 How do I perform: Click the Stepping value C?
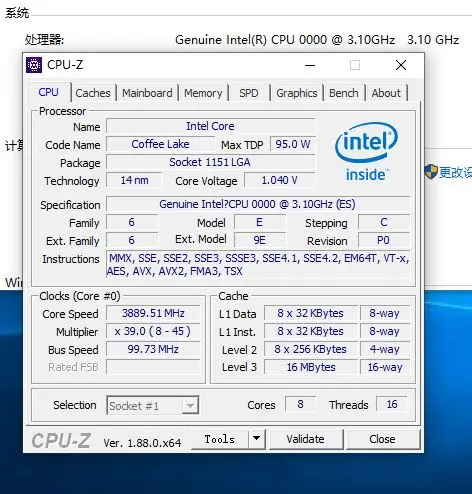click(384, 222)
